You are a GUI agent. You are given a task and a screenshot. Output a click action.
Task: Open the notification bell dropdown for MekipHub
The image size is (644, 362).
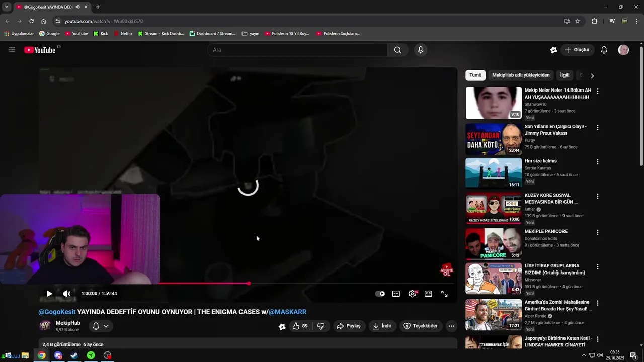pos(101,326)
